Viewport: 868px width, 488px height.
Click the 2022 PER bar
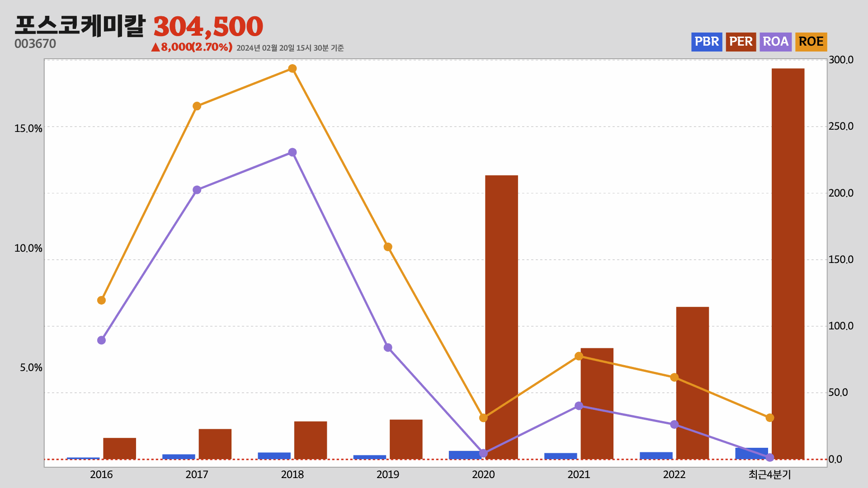693,383
